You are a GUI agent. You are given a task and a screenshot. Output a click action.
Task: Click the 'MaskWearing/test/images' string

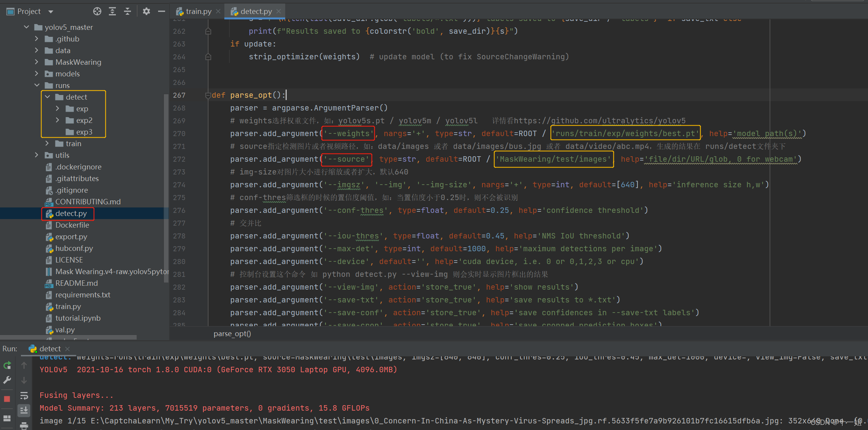[x=554, y=159]
